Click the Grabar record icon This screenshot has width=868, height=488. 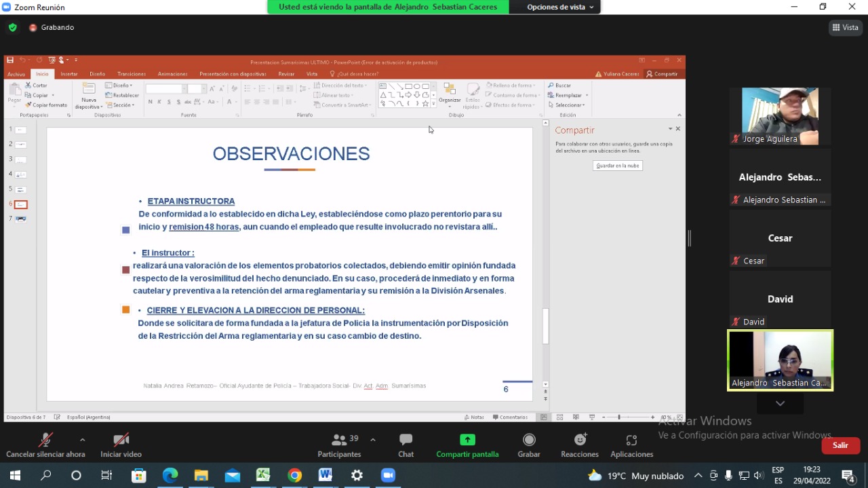529,440
